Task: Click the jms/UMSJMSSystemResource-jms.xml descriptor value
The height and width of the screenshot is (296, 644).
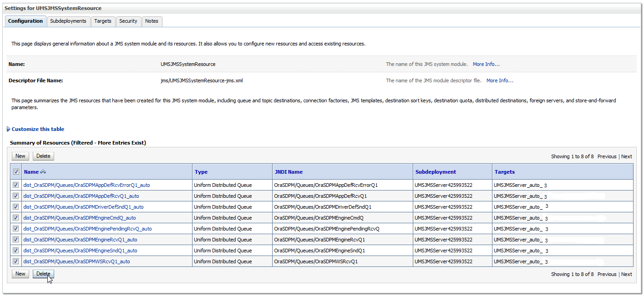Action: [x=202, y=80]
